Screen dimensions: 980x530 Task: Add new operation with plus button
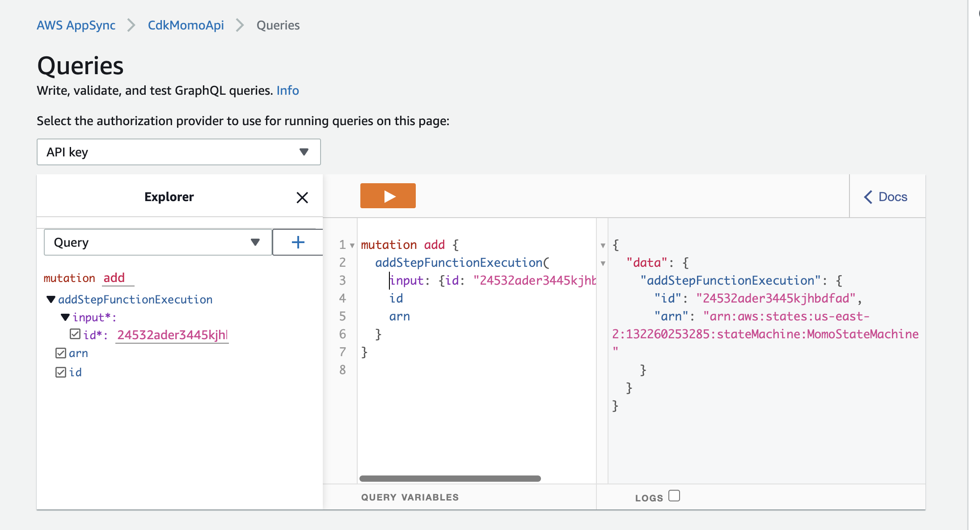298,242
